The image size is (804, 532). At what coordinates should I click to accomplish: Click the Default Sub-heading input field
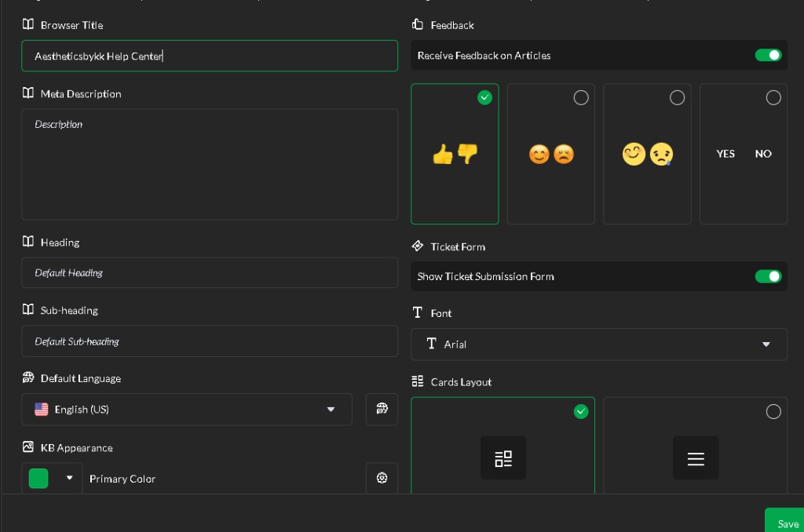pyautogui.click(x=210, y=341)
